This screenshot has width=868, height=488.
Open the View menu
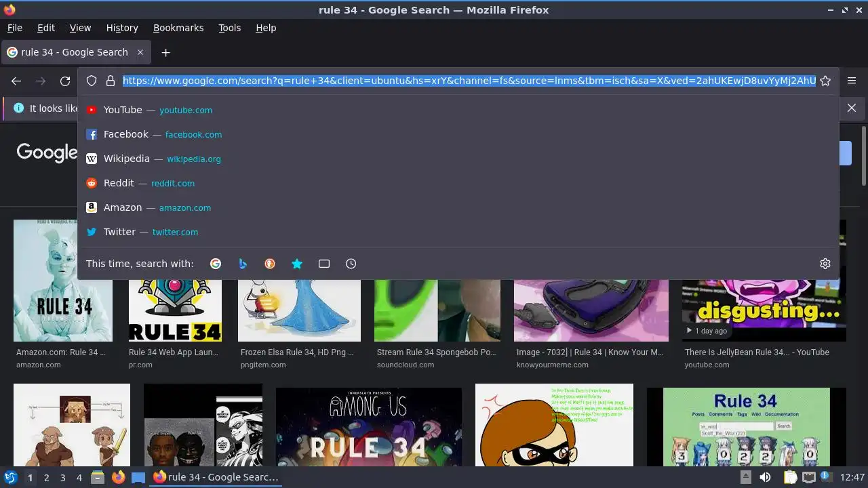pos(80,28)
